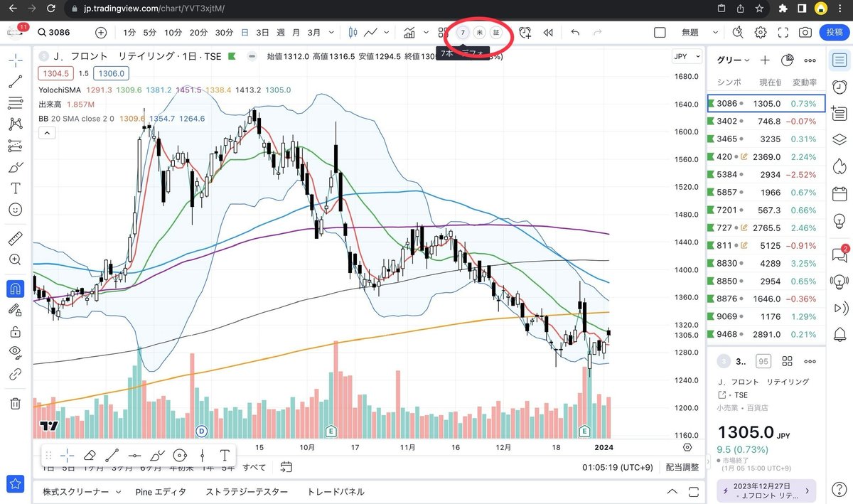Create an alert with the clock-plus icon
The image size is (853, 504).
coord(525,33)
